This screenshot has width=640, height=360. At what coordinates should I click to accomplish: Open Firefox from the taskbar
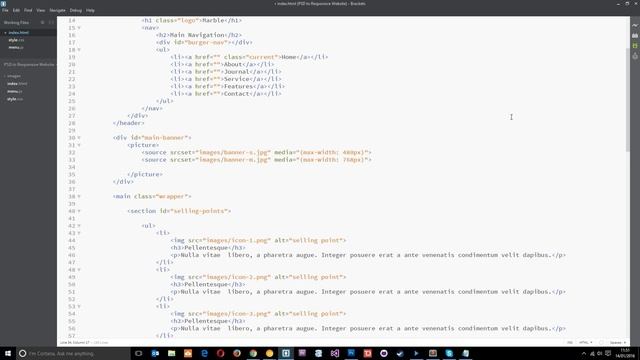(237, 353)
